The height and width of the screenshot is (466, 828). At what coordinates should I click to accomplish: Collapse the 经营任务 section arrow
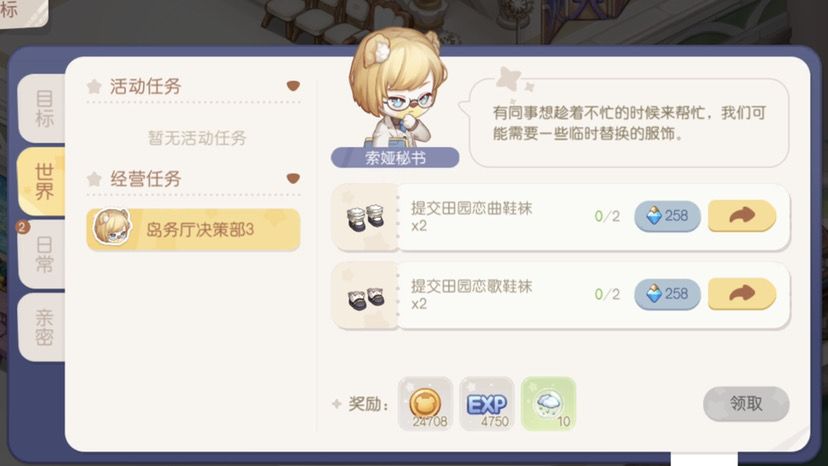pos(293,179)
